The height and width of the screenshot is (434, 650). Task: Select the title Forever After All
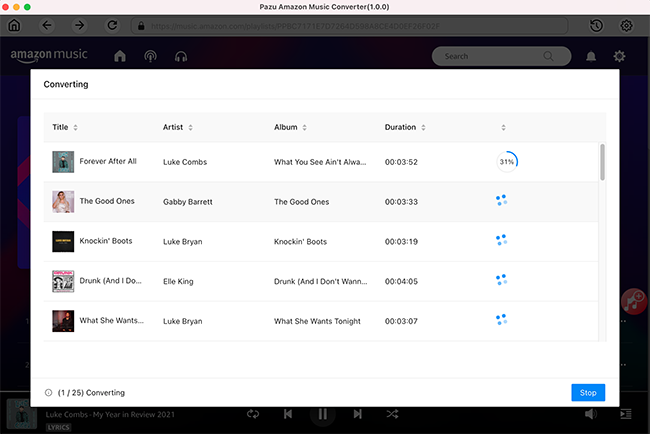108,161
